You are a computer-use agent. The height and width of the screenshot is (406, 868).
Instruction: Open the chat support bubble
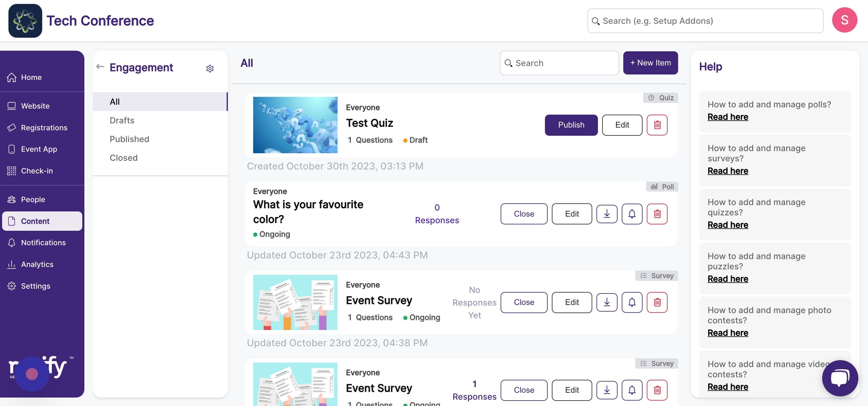840,378
